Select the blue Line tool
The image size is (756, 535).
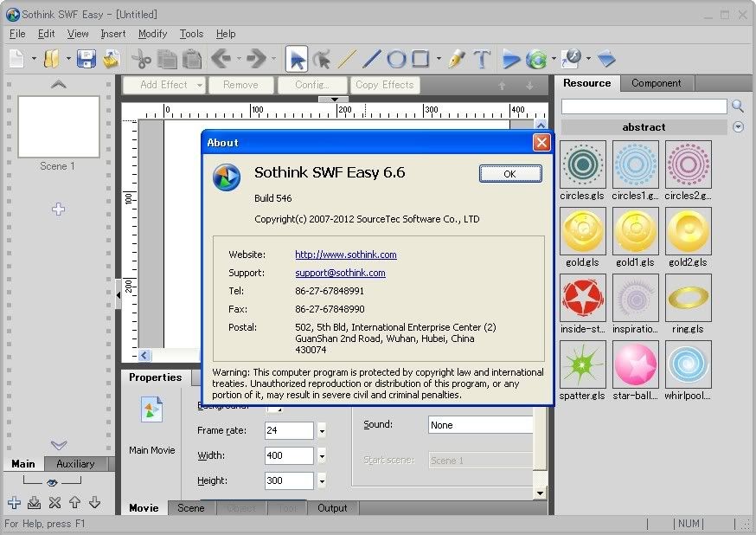371,59
